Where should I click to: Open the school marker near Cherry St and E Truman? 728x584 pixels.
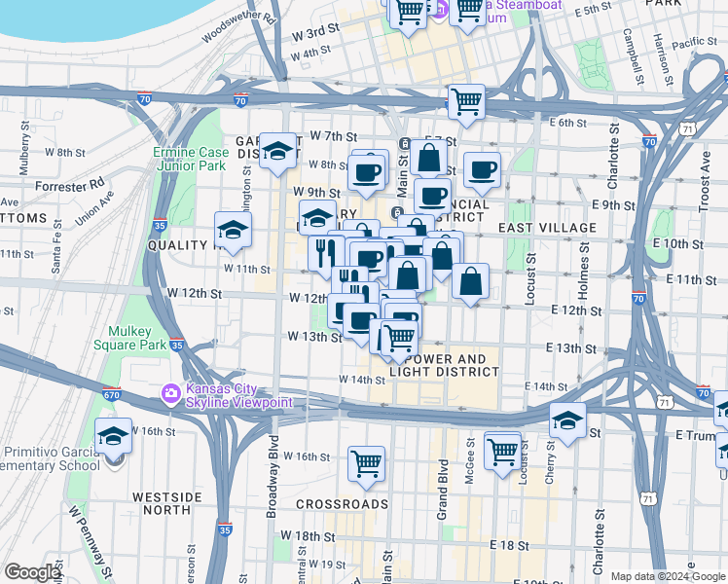coord(567,420)
